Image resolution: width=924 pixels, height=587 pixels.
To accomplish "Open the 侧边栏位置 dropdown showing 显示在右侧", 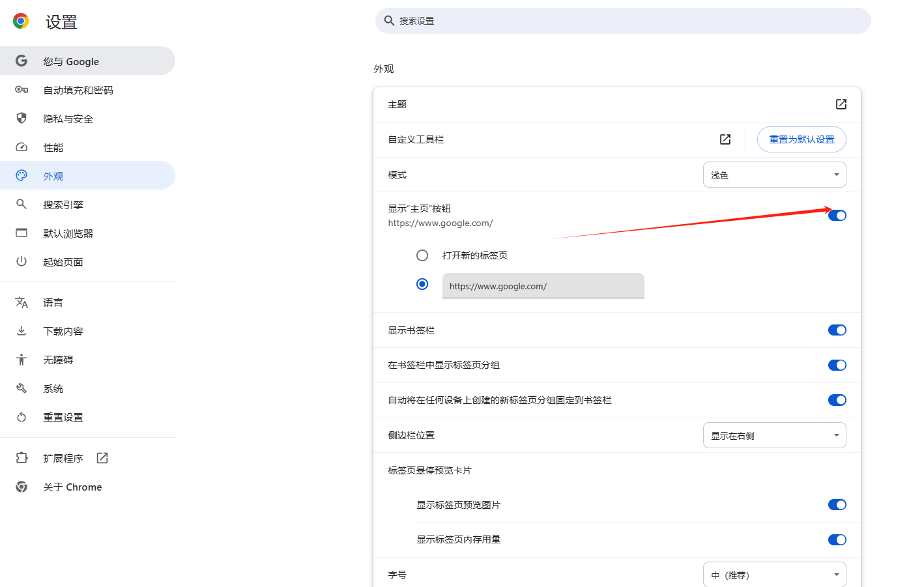I will [775, 435].
